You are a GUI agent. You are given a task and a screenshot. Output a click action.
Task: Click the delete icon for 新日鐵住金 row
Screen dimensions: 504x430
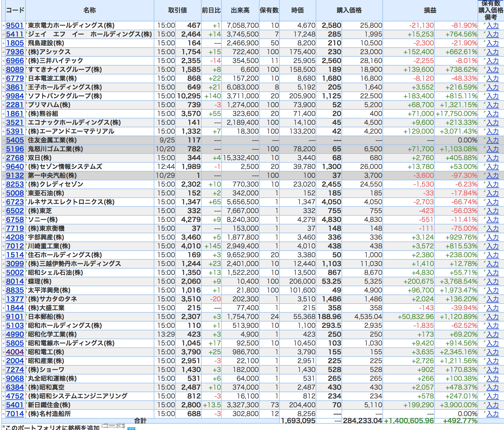(3, 405)
